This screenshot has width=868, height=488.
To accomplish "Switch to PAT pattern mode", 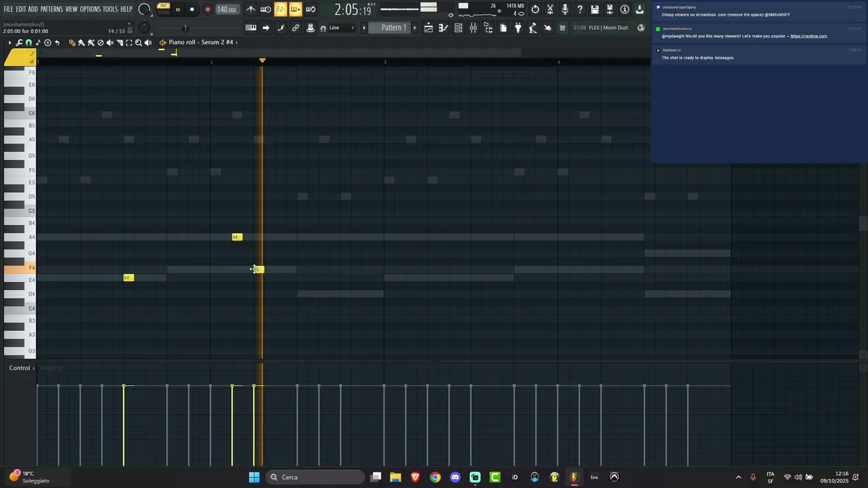I will pyautogui.click(x=163, y=6).
